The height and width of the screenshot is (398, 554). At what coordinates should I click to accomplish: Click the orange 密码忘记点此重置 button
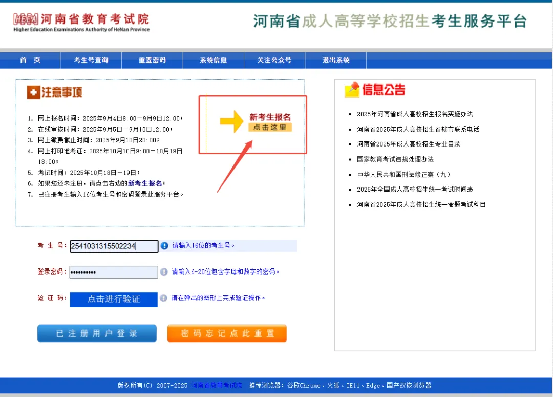click(x=227, y=333)
